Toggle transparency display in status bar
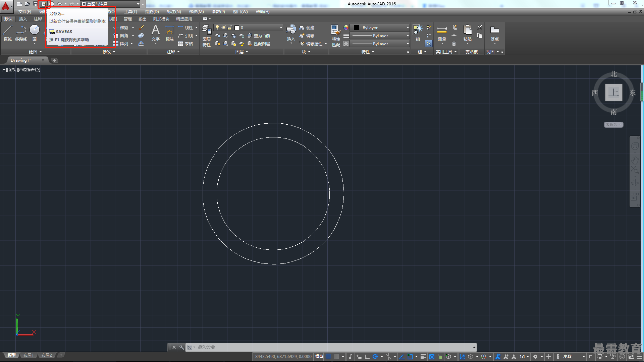Screen dimensions: 644x362 tap(432, 357)
